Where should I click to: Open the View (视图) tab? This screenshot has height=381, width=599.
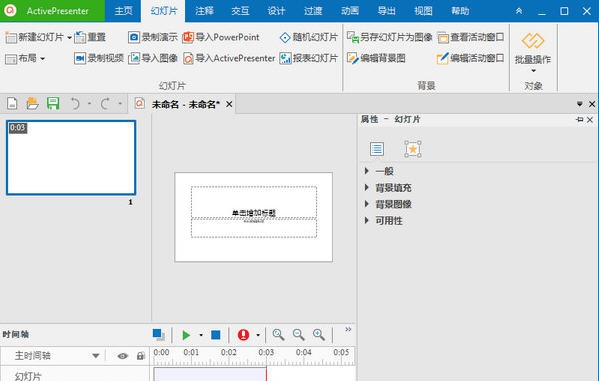[x=423, y=11]
